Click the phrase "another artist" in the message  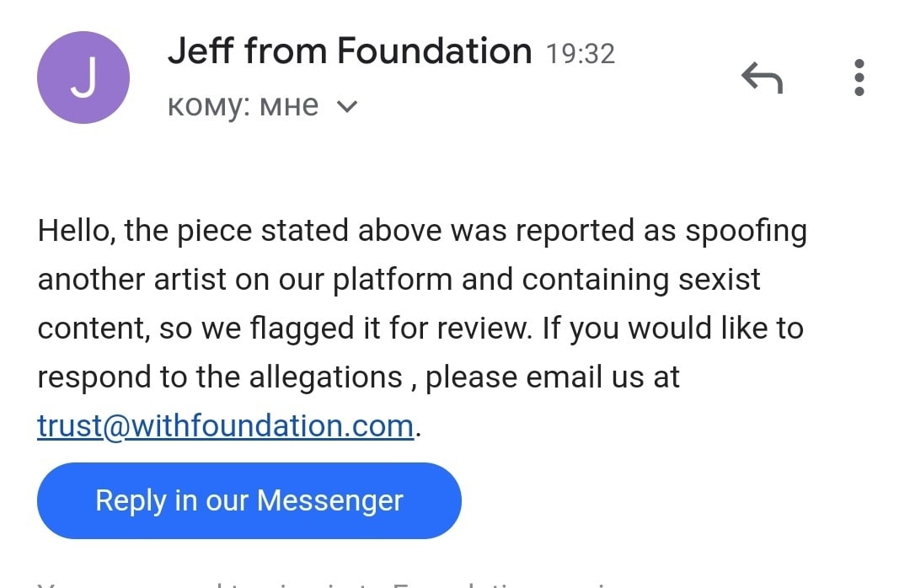click(x=131, y=279)
